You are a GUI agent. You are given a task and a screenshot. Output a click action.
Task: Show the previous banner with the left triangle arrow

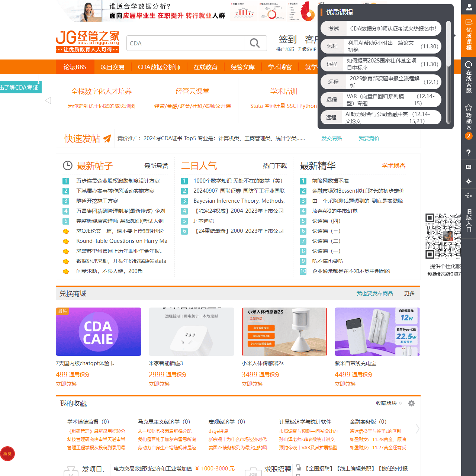point(48,100)
